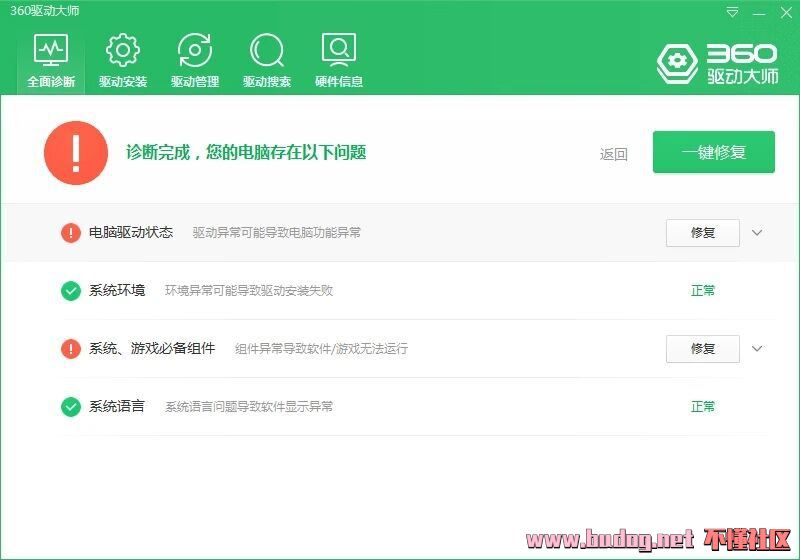Click the 一键修复 button
The height and width of the screenshot is (560, 800).
714,152
